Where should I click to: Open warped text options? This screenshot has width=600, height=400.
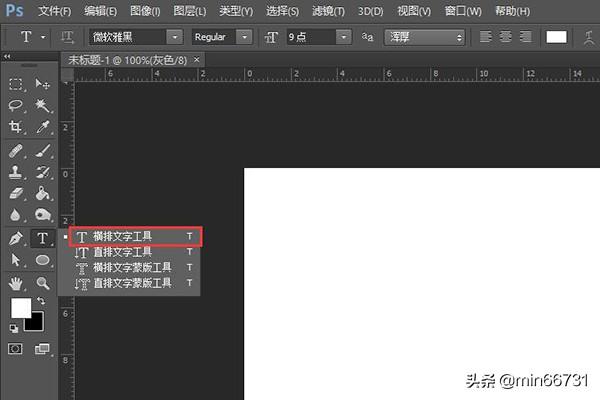[x=589, y=38]
